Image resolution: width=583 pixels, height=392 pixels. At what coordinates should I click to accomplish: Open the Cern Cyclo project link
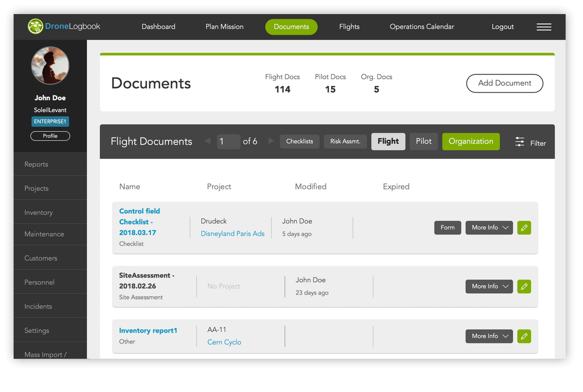point(224,342)
